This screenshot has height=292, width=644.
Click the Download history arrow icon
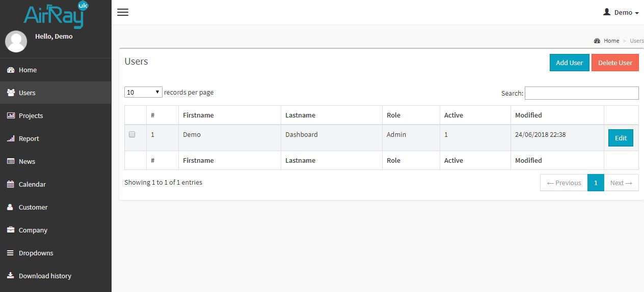point(11,276)
